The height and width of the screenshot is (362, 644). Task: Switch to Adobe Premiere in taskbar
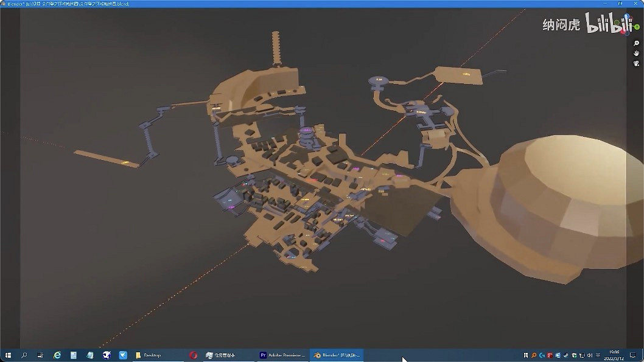point(282,355)
